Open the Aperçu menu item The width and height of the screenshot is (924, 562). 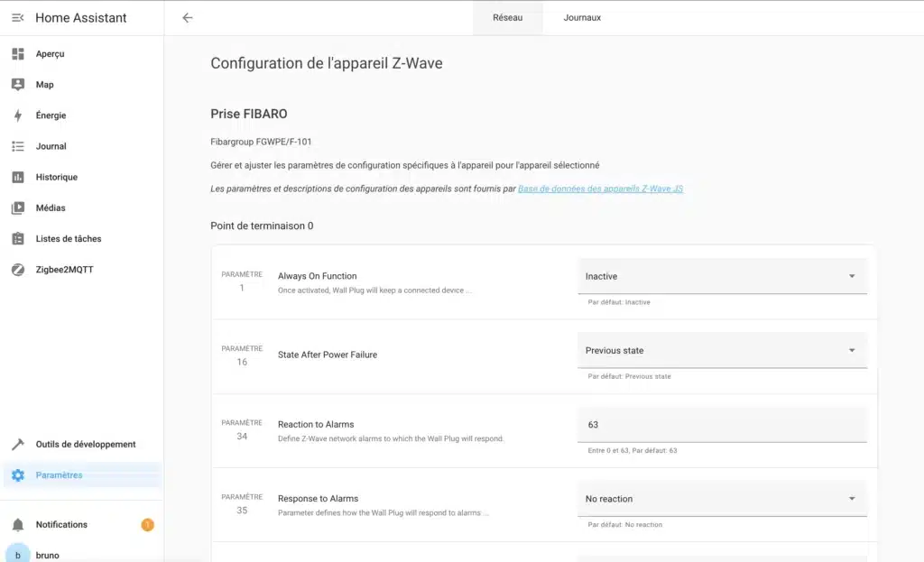click(x=51, y=53)
